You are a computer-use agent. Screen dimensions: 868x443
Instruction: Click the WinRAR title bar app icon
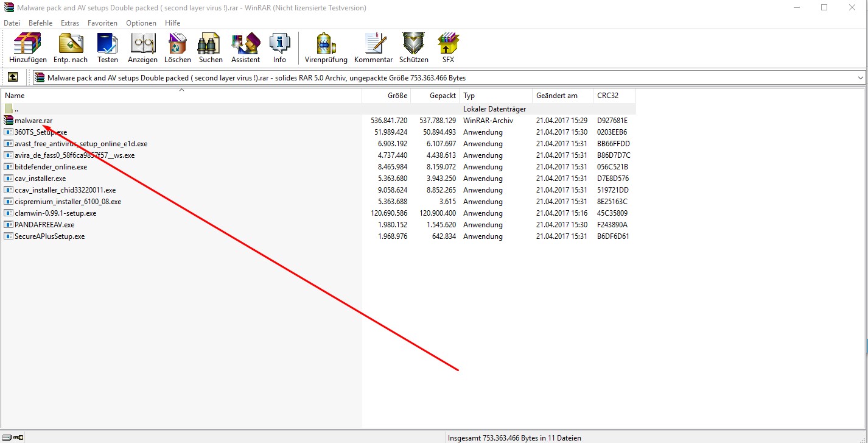point(9,8)
